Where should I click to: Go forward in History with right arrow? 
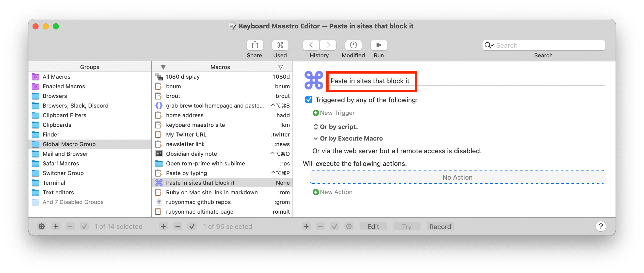[x=328, y=45]
